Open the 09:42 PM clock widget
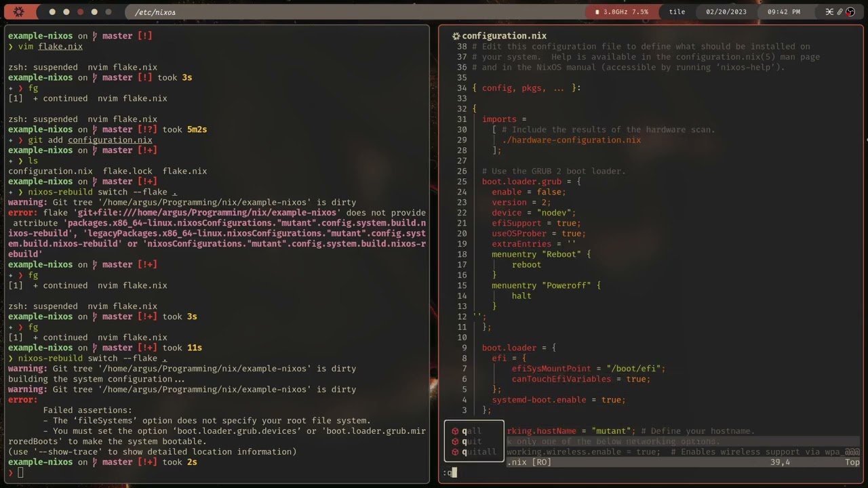The height and width of the screenshot is (488, 868). [784, 12]
